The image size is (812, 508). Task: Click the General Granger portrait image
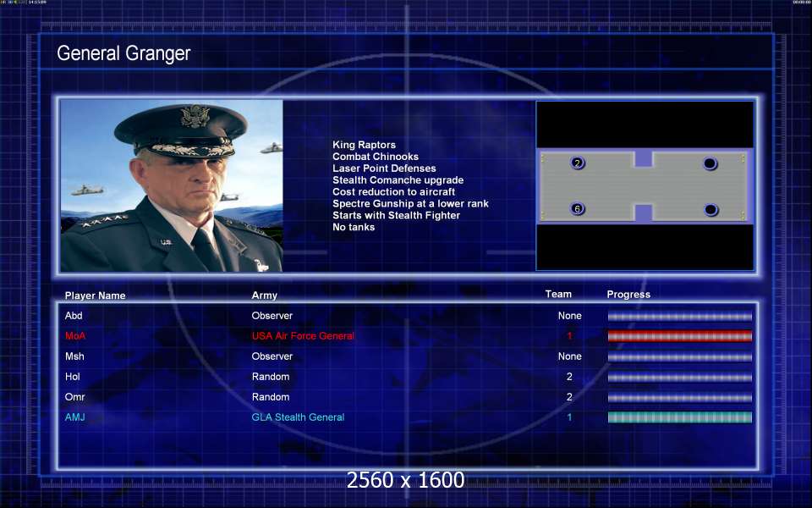tap(172, 185)
